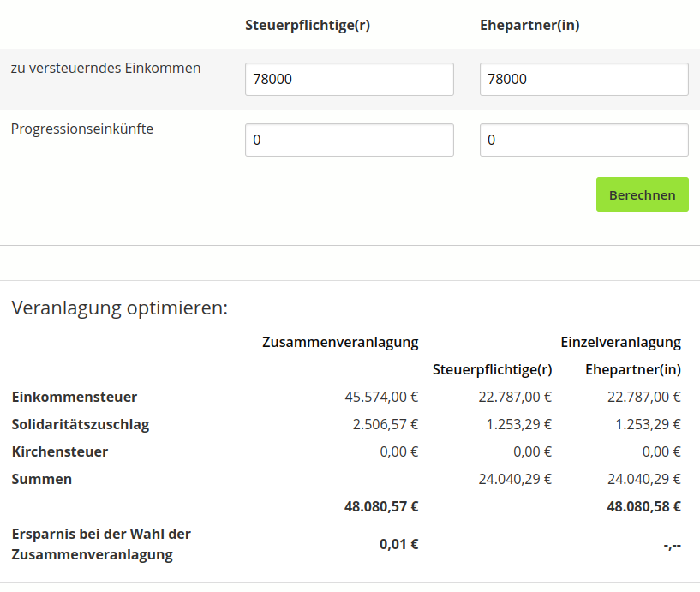Click the "zu versteuerndes Einkommen" label
The image size is (700, 592).
pos(105,68)
